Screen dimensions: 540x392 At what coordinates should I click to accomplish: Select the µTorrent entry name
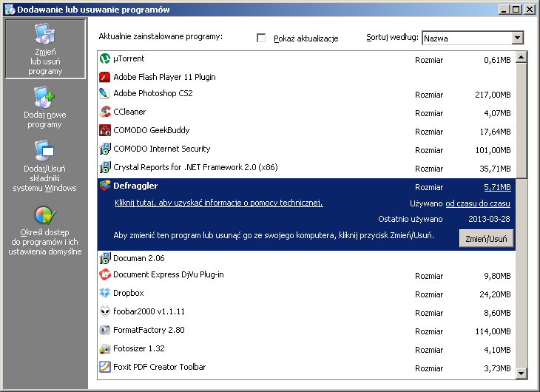(129, 58)
